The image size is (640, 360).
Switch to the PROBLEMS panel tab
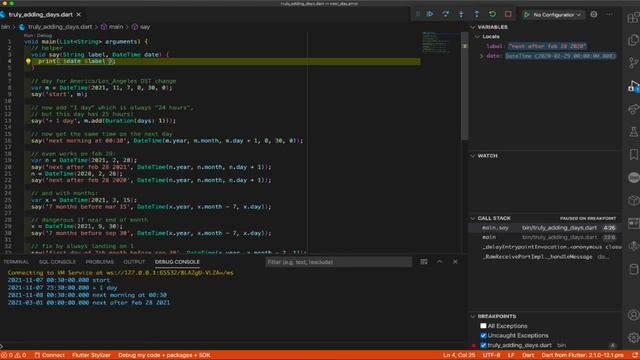click(100, 262)
